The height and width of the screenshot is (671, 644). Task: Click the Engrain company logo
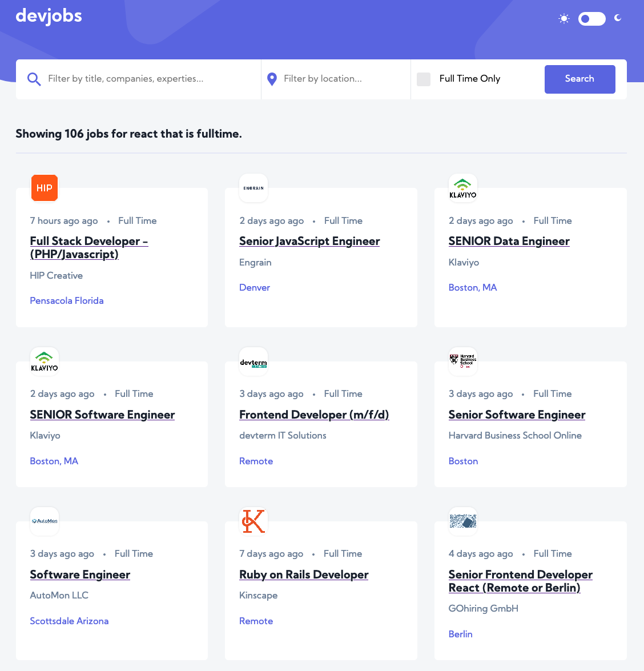click(x=253, y=188)
